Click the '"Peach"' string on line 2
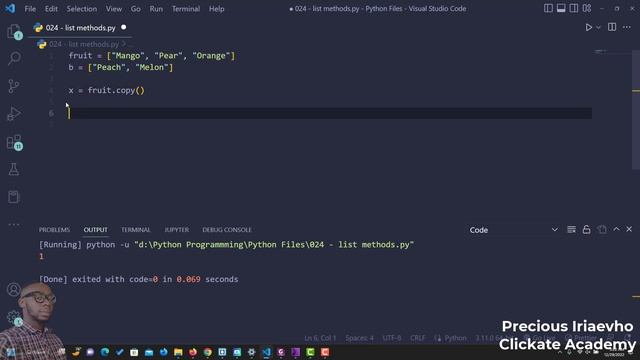The height and width of the screenshot is (360, 640). (x=109, y=67)
